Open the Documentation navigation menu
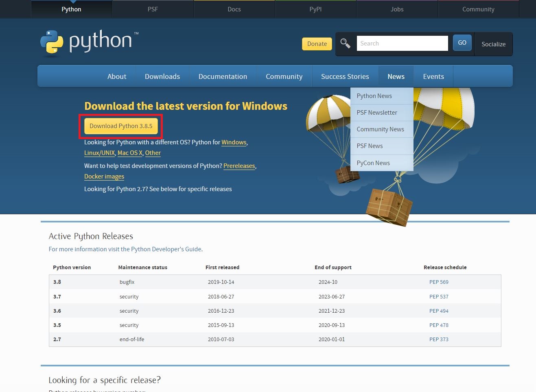The width and height of the screenshot is (536, 392). coord(223,76)
